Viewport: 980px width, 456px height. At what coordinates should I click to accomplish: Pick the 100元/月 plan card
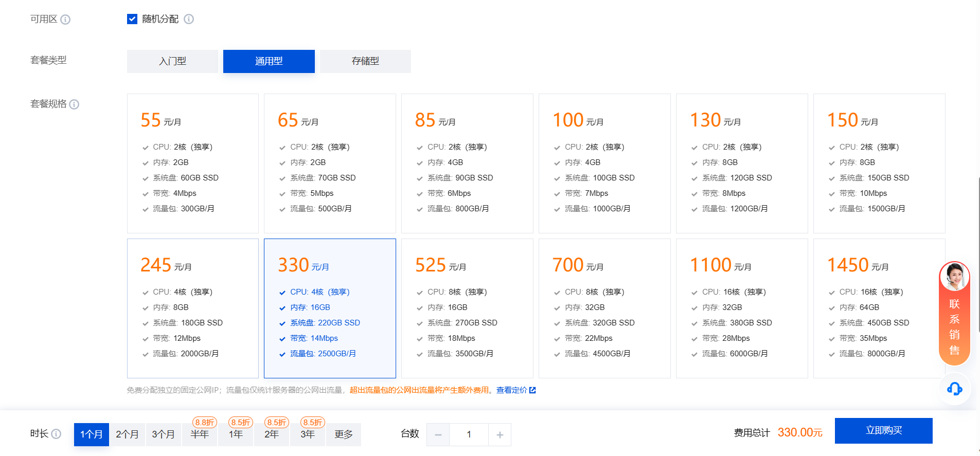coord(604,163)
